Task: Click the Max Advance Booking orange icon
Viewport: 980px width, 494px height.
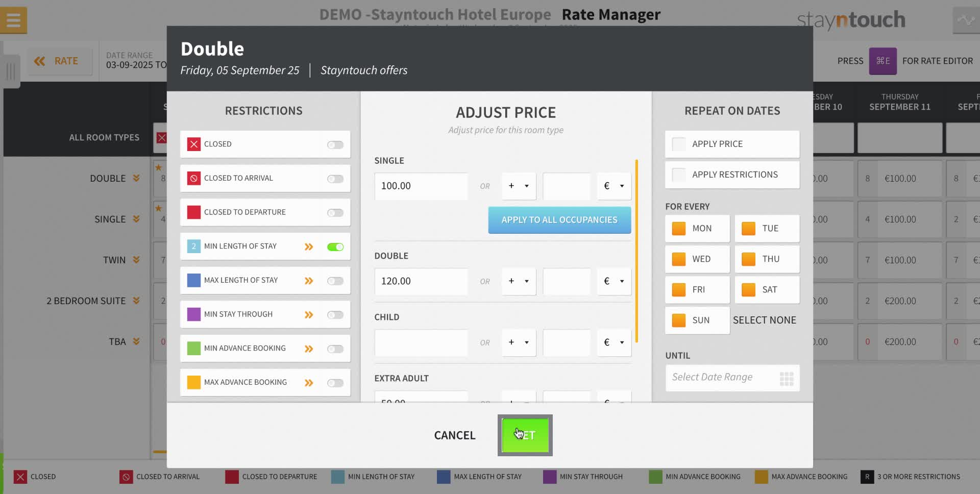Action: (x=193, y=383)
